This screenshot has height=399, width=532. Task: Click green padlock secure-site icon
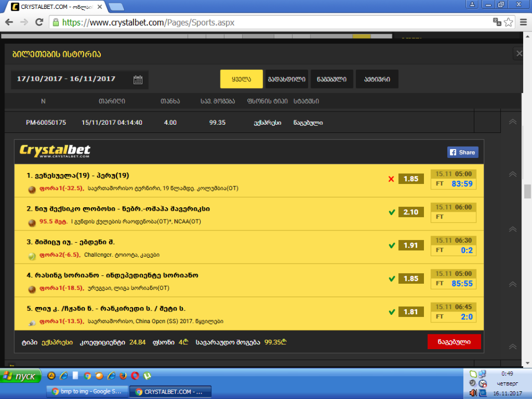(x=55, y=22)
